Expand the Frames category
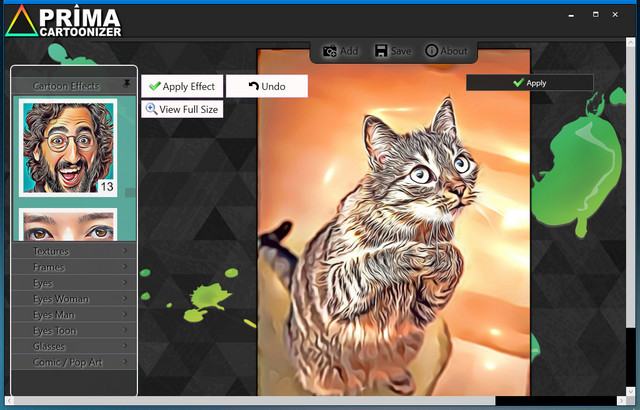This screenshot has width=640, height=410. point(74,267)
